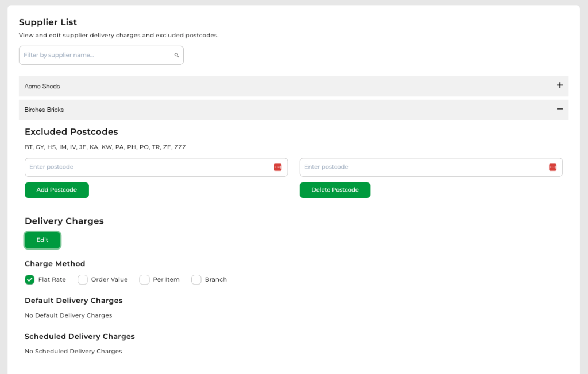Screen dimensions: 588x374
Task: Click the Birches Bricks accordion header
Action: coord(287,109)
